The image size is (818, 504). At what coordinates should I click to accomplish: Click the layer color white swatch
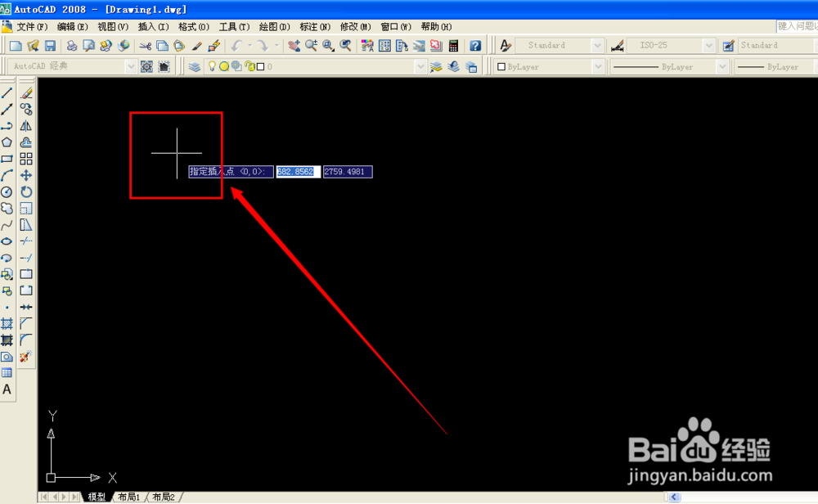point(261,66)
